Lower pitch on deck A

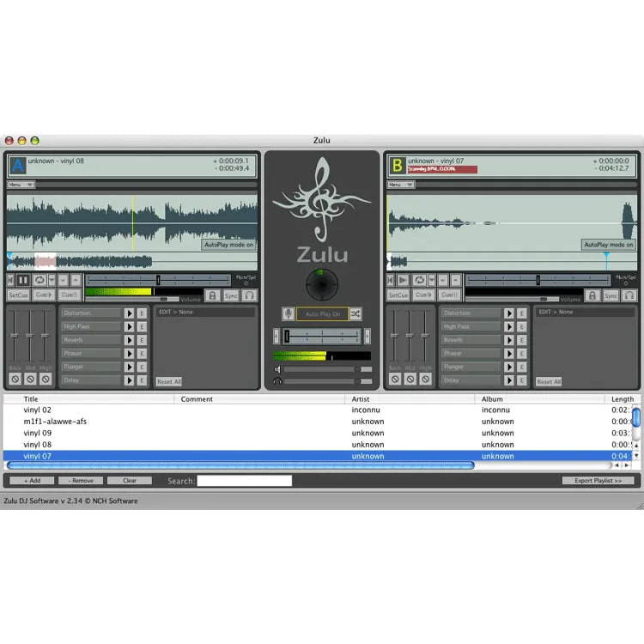63,281
